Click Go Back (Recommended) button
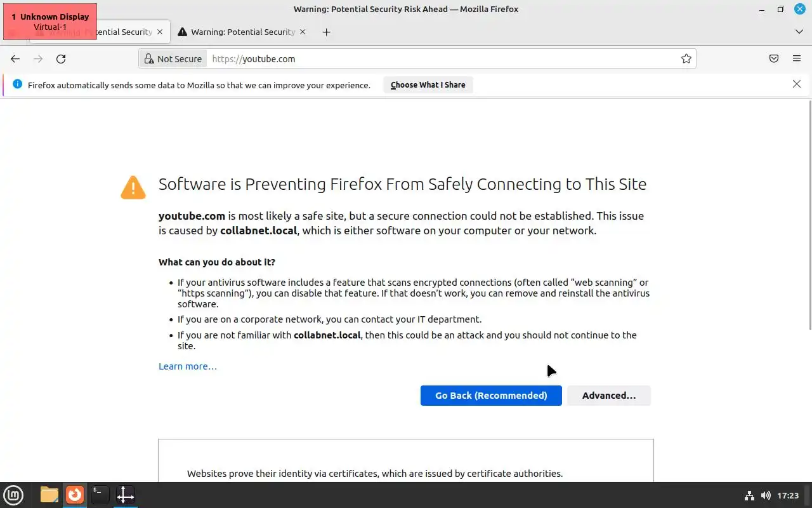The width and height of the screenshot is (812, 508). [x=491, y=396]
